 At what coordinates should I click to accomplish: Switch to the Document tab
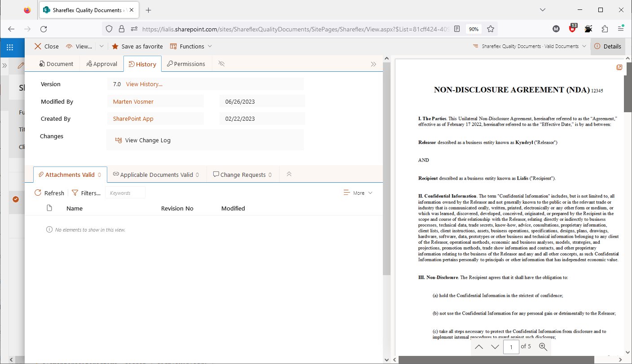(x=56, y=64)
